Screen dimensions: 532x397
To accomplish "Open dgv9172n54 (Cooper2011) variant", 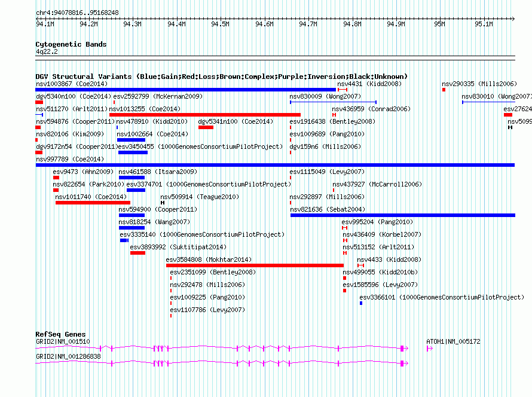I will (77, 146).
